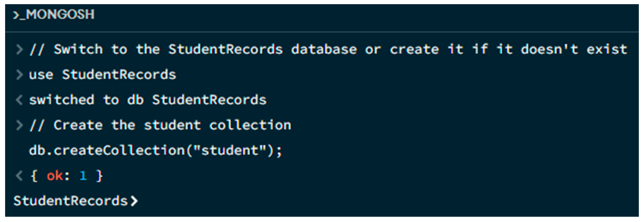Click the closing brace of the ok result

[x=100, y=176]
